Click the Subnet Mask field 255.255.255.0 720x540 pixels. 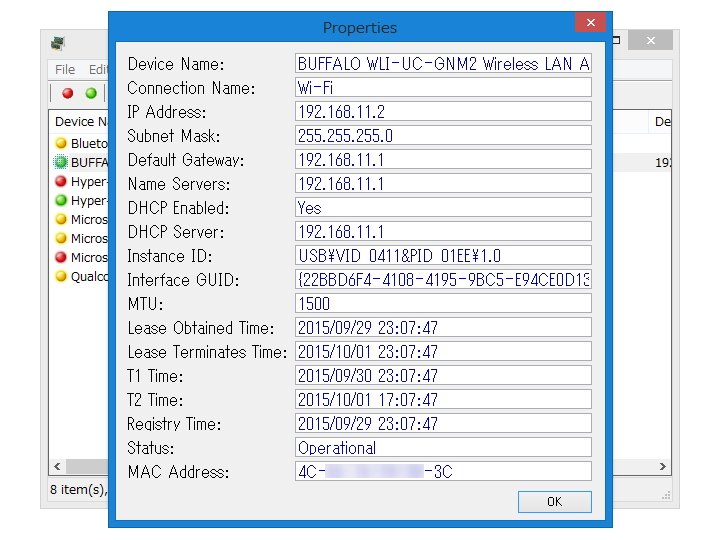pyautogui.click(x=443, y=135)
